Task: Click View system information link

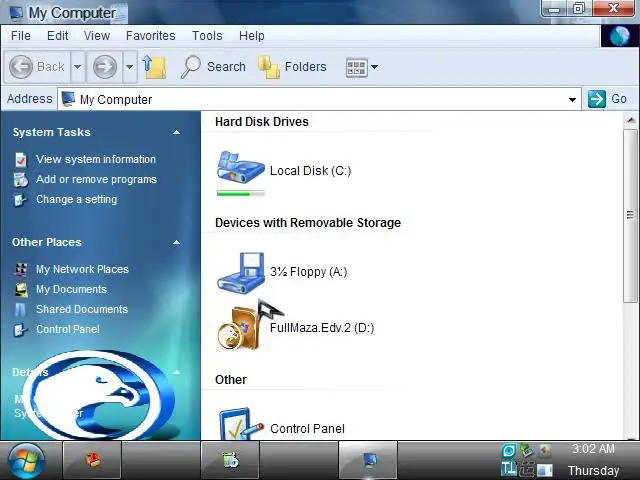Action: click(x=96, y=159)
